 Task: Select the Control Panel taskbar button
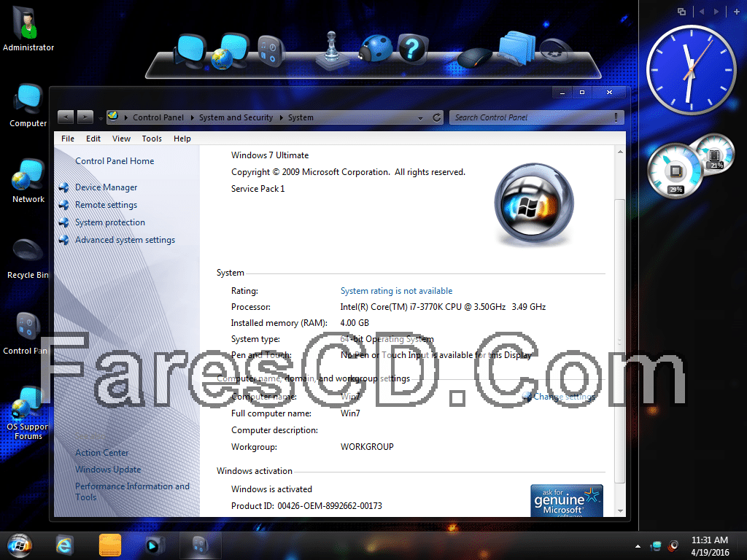click(x=200, y=545)
